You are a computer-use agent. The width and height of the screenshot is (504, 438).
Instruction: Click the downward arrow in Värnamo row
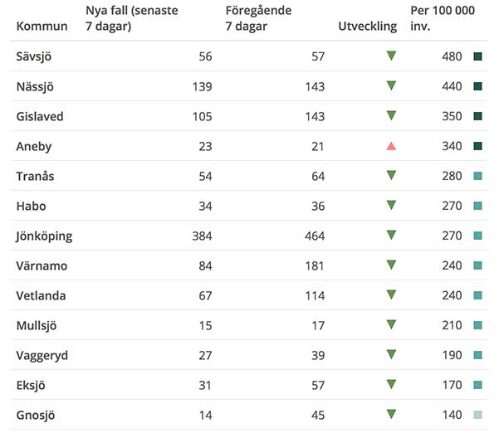(x=391, y=265)
